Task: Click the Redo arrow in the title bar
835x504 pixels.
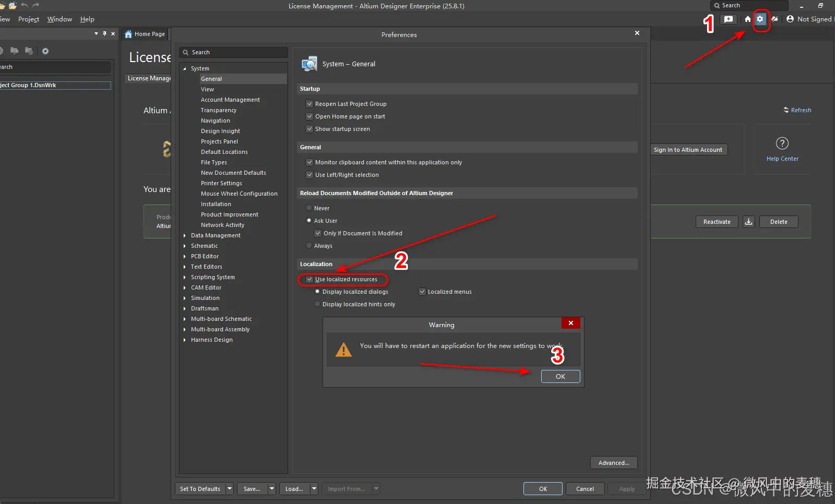Action: pos(36,5)
